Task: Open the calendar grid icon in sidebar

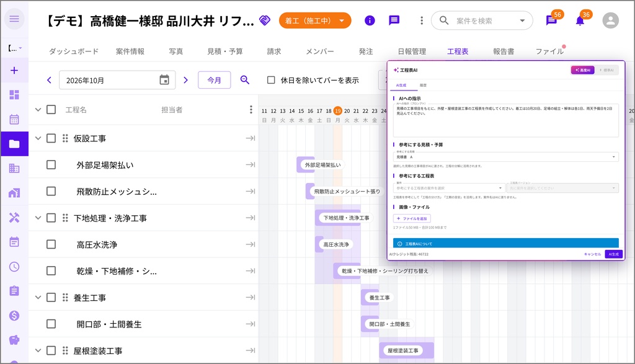Action: [14, 120]
